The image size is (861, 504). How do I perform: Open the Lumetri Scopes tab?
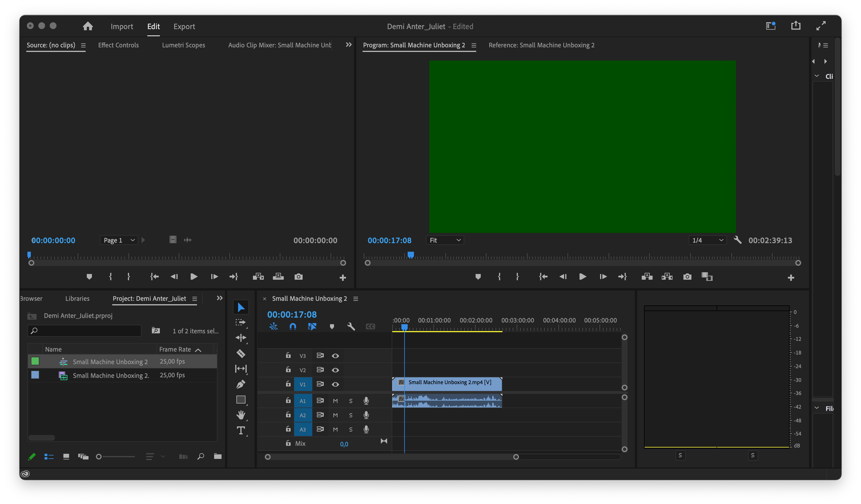pos(184,45)
